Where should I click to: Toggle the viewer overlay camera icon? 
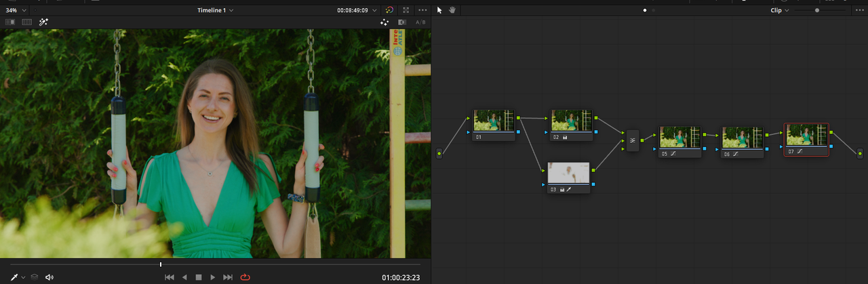tap(402, 22)
